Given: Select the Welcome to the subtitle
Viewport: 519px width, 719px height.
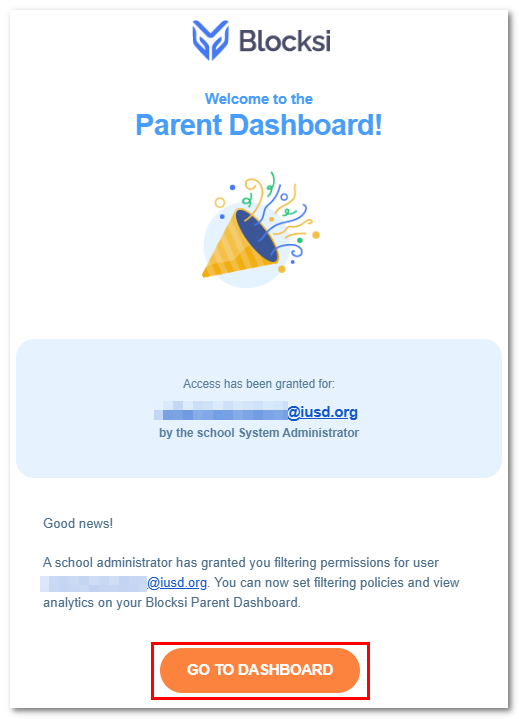Looking at the screenshot, I should 259,99.
